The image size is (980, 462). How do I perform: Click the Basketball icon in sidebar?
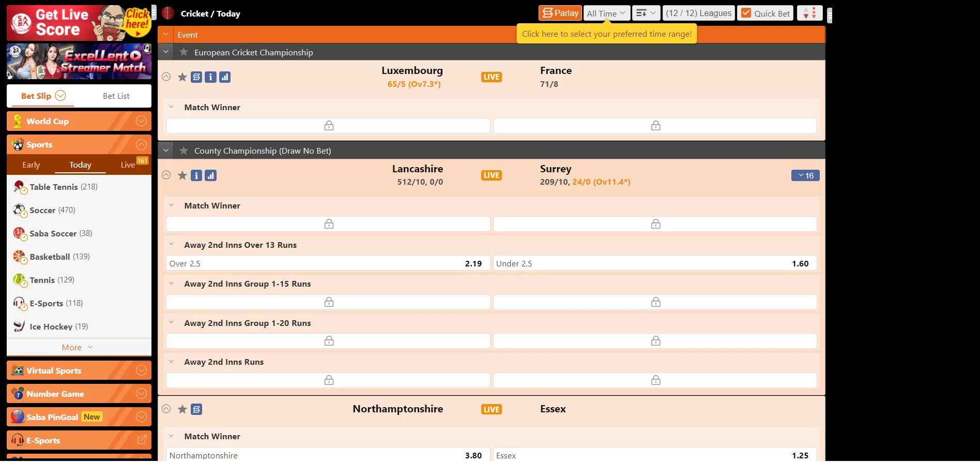20,257
